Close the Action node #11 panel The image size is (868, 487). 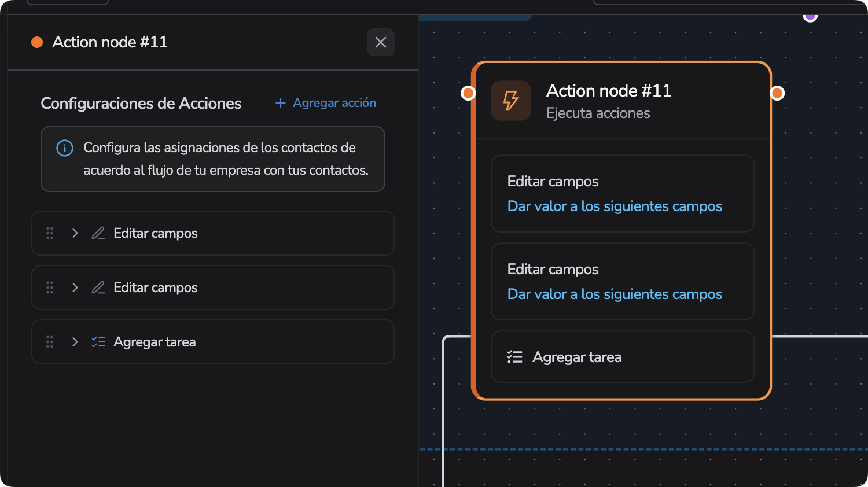[x=381, y=42]
